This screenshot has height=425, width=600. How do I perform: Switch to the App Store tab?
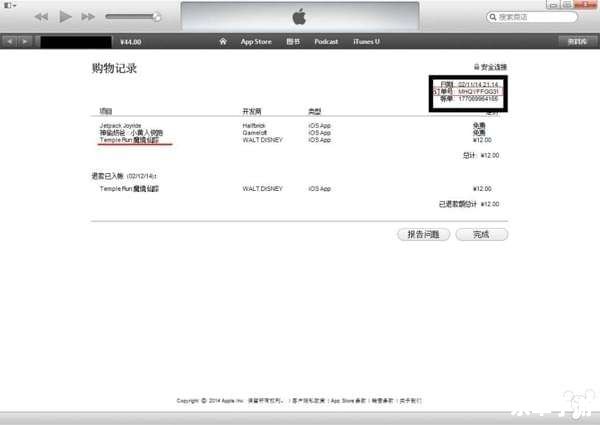pyautogui.click(x=256, y=42)
